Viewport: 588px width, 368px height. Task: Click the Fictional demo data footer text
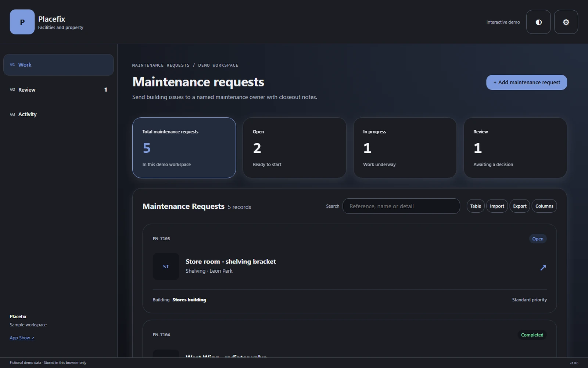[48, 363]
